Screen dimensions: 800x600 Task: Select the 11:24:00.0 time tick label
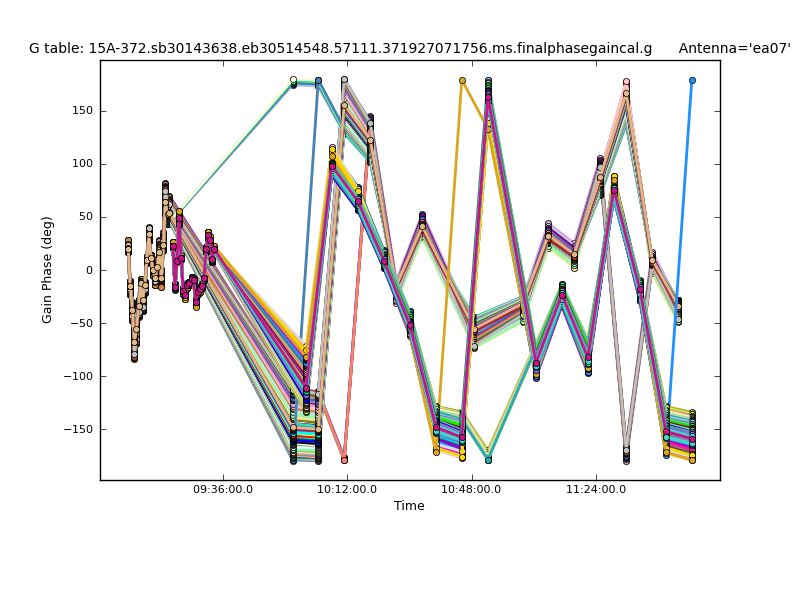596,490
